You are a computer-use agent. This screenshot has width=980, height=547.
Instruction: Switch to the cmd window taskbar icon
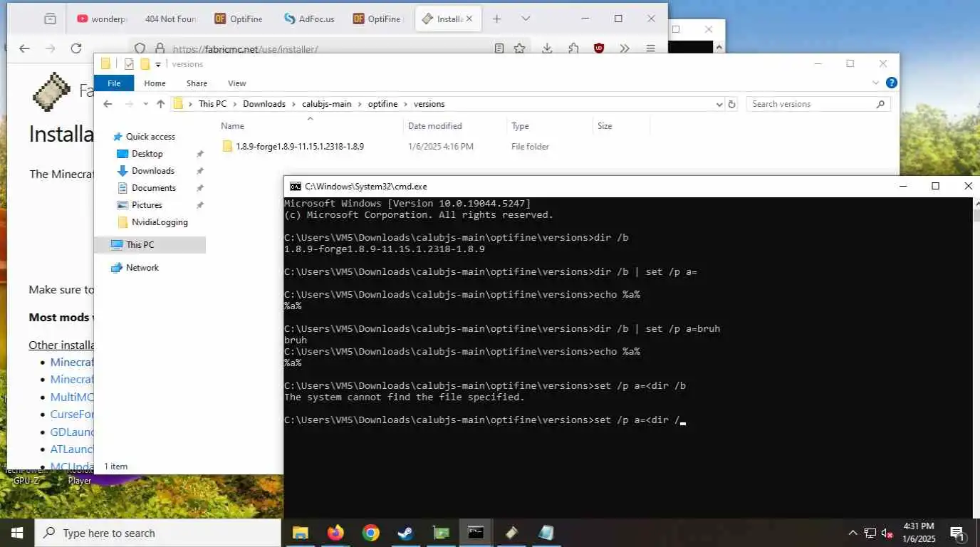(x=475, y=533)
